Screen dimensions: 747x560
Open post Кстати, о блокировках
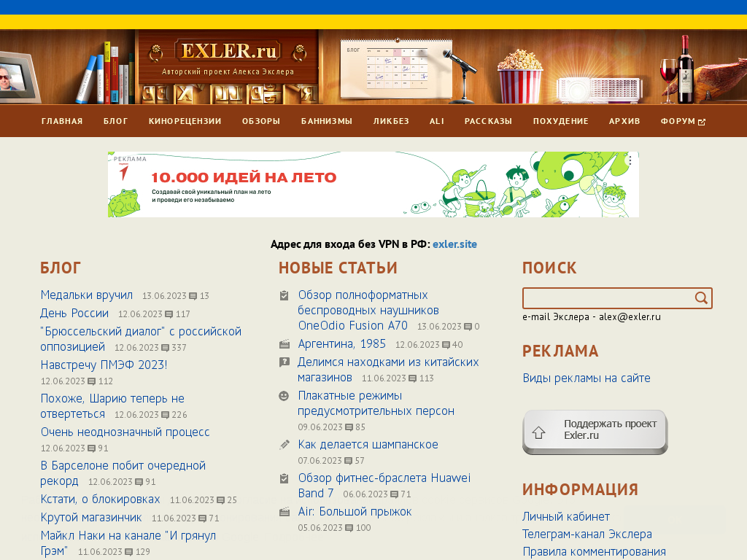coord(100,499)
